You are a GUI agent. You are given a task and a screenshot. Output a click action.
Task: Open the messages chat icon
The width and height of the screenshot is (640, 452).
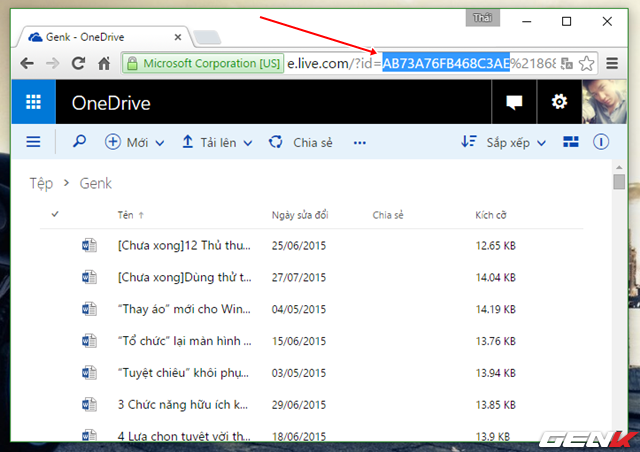tap(514, 102)
